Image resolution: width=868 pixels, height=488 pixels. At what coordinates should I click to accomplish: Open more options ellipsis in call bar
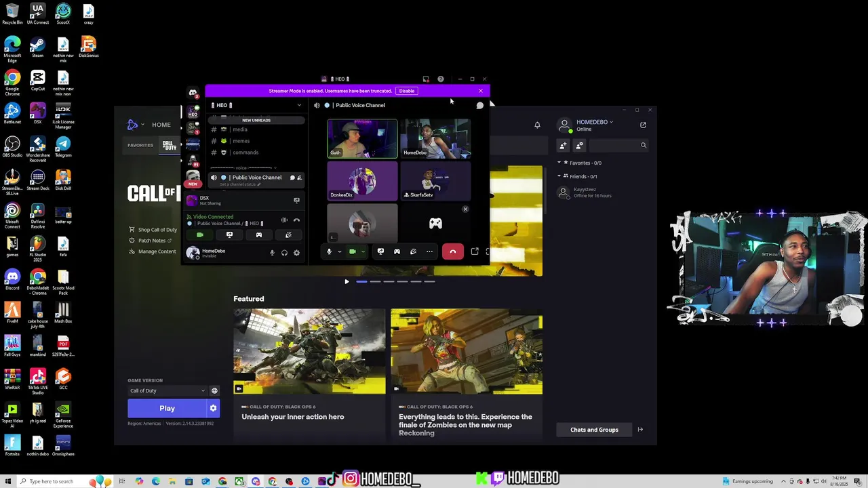click(429, 251)
